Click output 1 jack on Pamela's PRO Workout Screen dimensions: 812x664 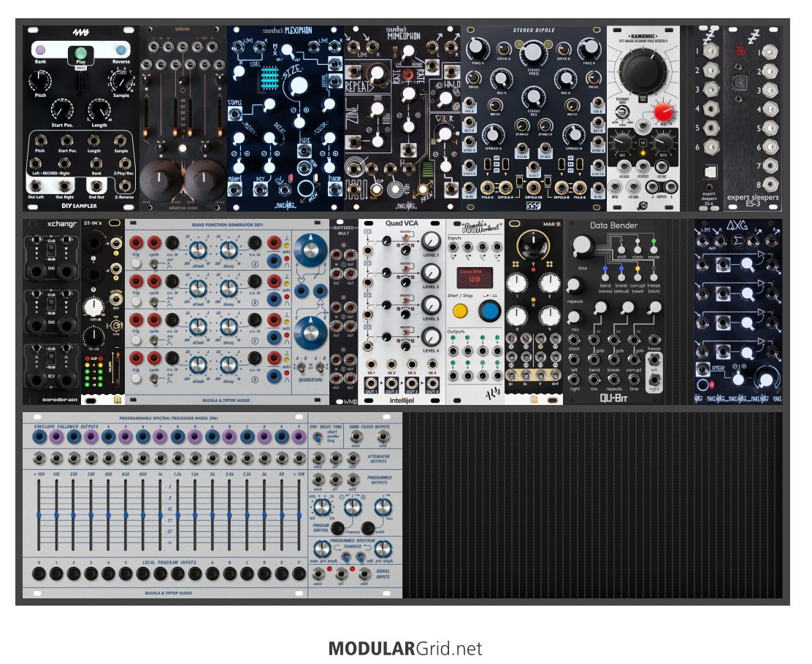coord(453,351)
